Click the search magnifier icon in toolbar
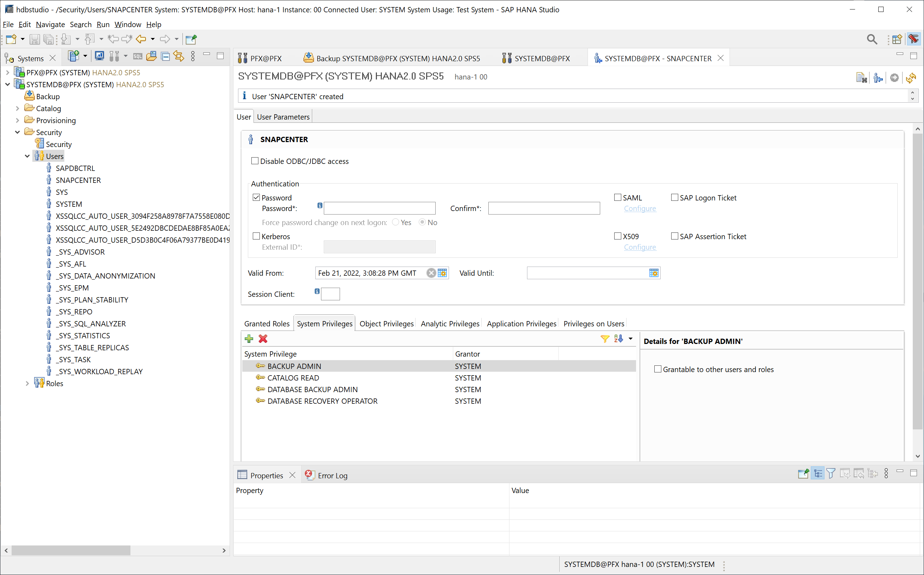This screenshot has width=924, height=575. point(872,39)
